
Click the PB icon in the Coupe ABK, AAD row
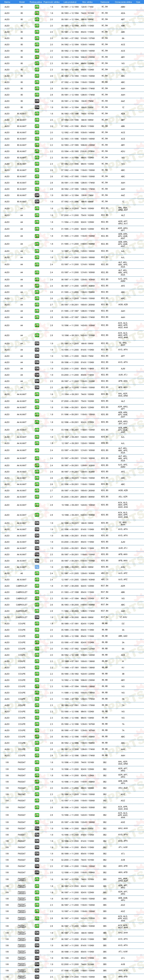37,636
